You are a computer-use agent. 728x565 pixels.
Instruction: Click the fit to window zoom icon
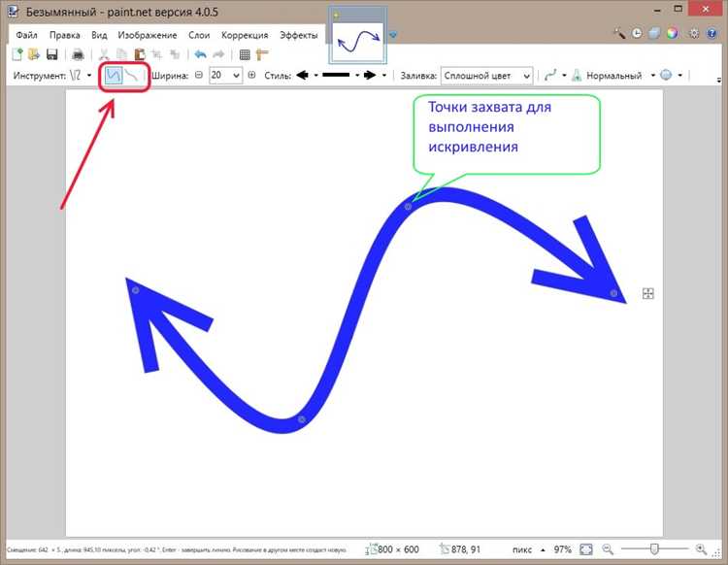click(586, 549)
